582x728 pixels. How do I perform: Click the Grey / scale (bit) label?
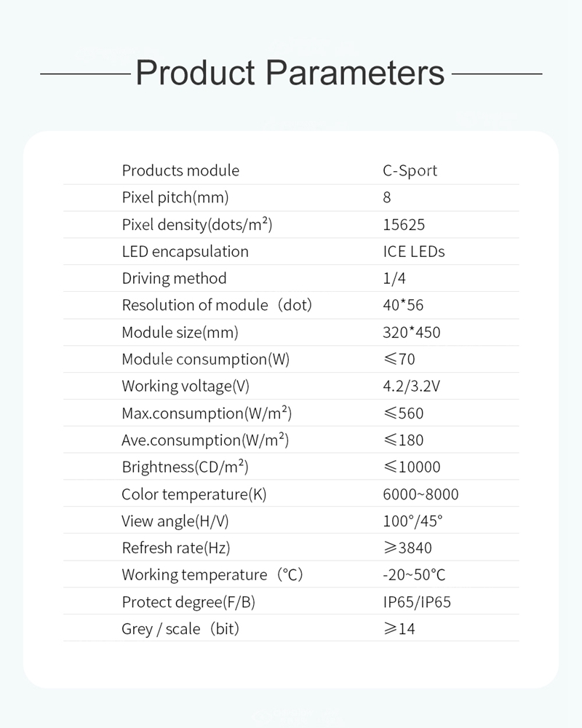point(180,629)
